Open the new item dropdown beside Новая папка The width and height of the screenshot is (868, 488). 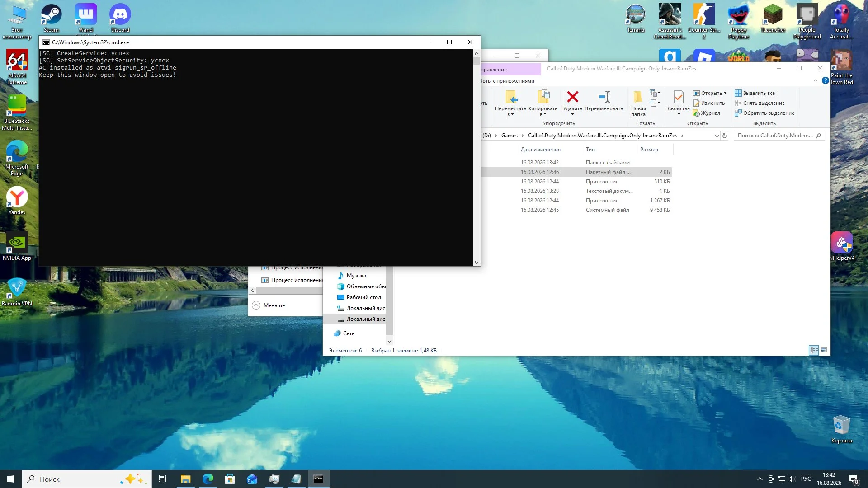655,93
